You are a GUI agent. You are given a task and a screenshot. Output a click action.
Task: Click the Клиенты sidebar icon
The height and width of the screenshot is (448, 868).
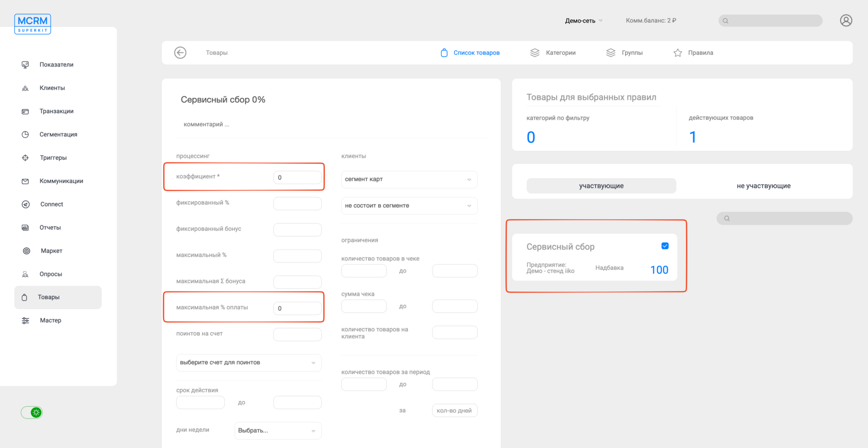(25, 88)
